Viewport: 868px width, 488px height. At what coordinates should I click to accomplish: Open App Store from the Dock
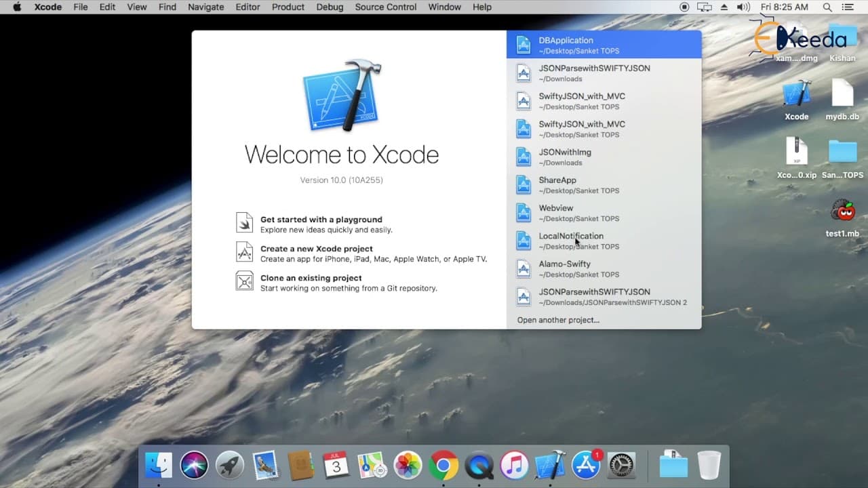tap(586, 466)
